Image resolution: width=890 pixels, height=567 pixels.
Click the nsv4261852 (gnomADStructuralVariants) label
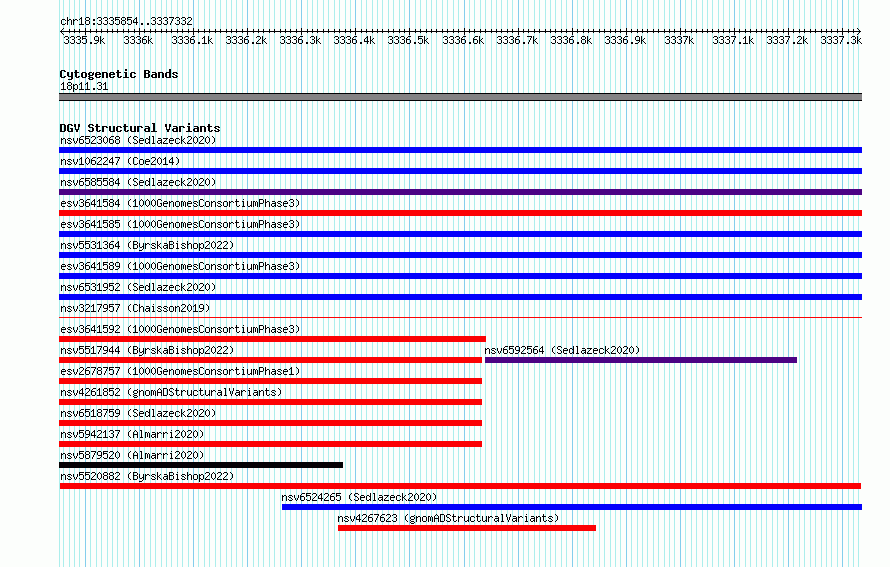171,392
